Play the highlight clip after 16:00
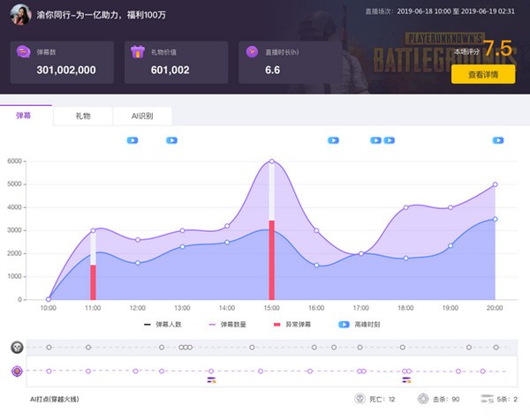The width and height of the screenshot is (530, 420). [333, 140]
